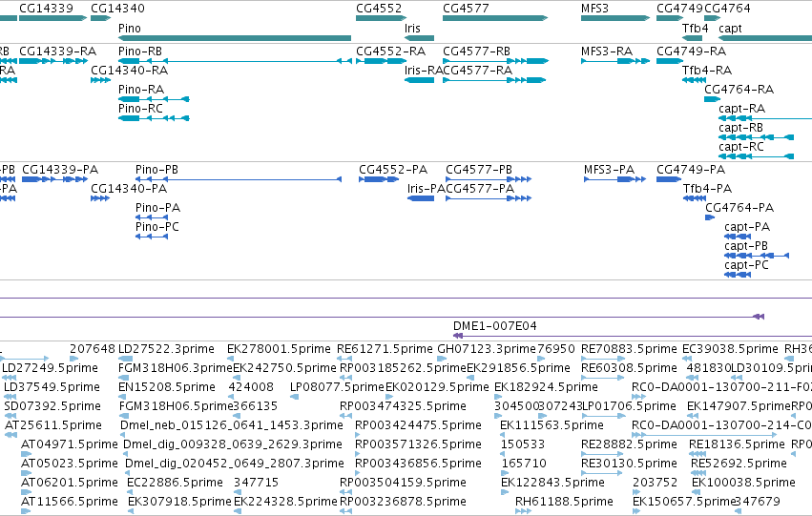Image resolution: width=812 pixels, height=516 pixels.
Task: Select the CG14339 gene bar
Action: [52, 18]
